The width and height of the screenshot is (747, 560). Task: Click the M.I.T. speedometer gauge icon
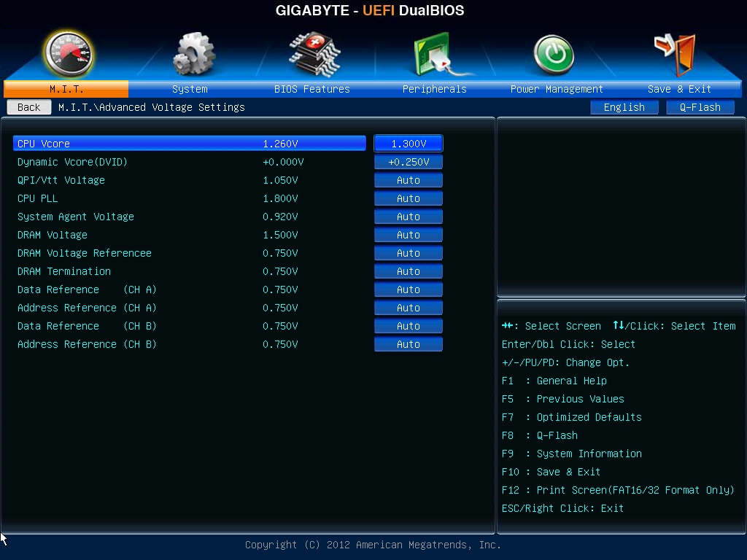(x=68, y=54)
